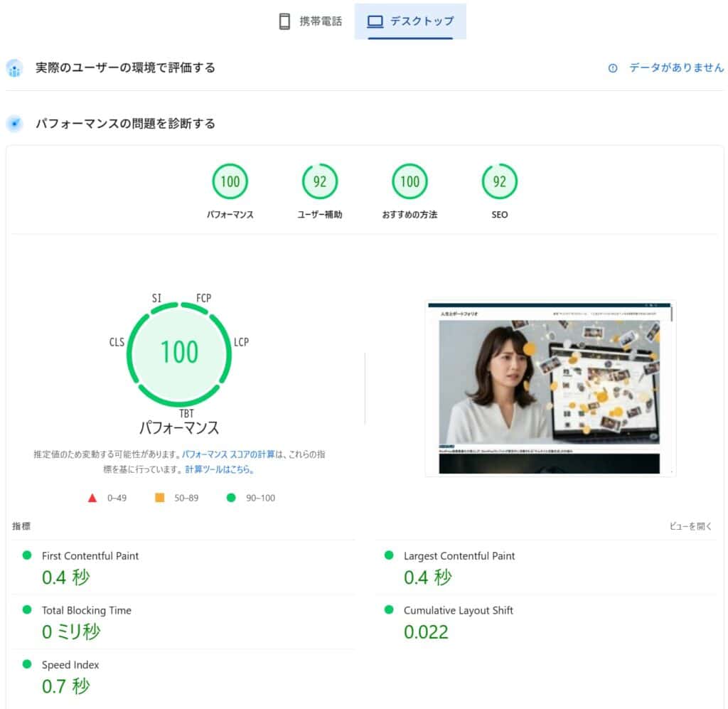Open the データがありません link
This screenshot has height=709, width=728.
[676, 68]
